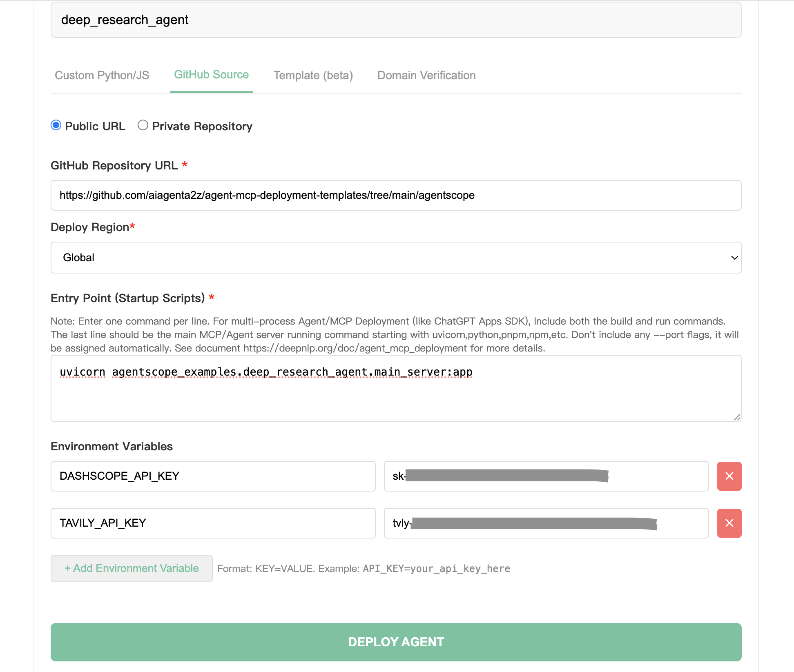The height and width of the screenshot is (672, 794).
Task: Select the GitHub Source tab
Action: coord(211,75)
